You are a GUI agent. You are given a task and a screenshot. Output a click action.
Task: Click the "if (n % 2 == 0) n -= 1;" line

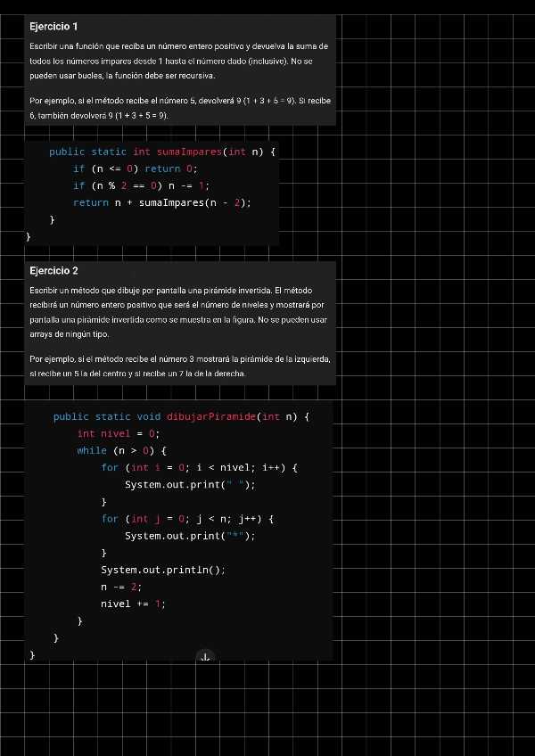(141, 185)
